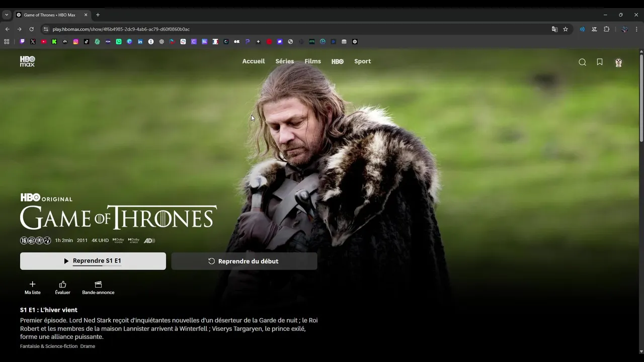Click Reprendre S1 E1 button
The height and width of the screenshot is (362, 644).
[x=93, y=261]
